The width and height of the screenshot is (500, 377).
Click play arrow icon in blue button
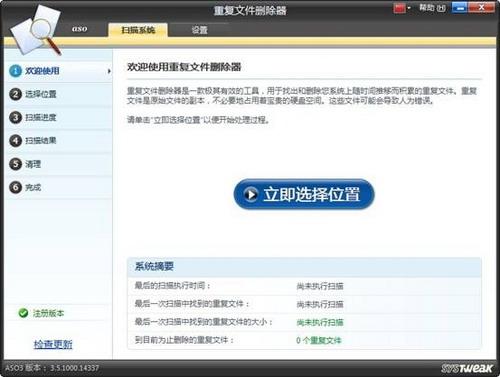[251, 194]
